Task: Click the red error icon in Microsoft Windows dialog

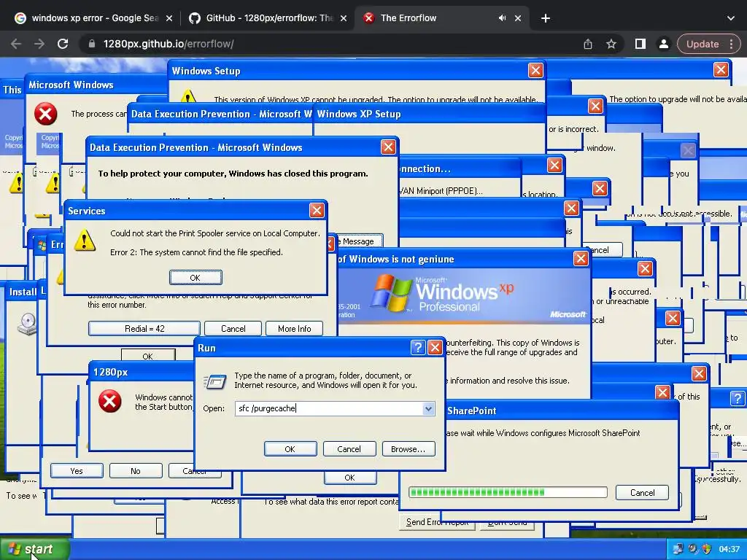Action: point(46,114)
